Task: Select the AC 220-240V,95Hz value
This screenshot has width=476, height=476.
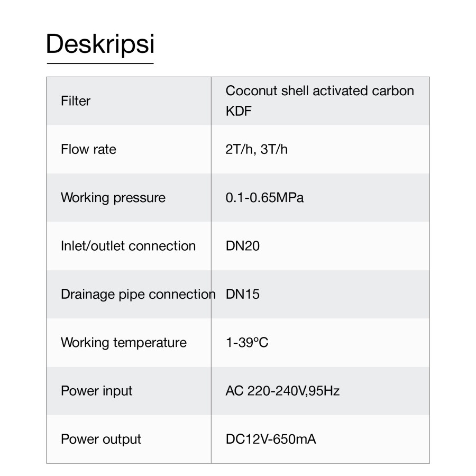Action: point(282,391)
